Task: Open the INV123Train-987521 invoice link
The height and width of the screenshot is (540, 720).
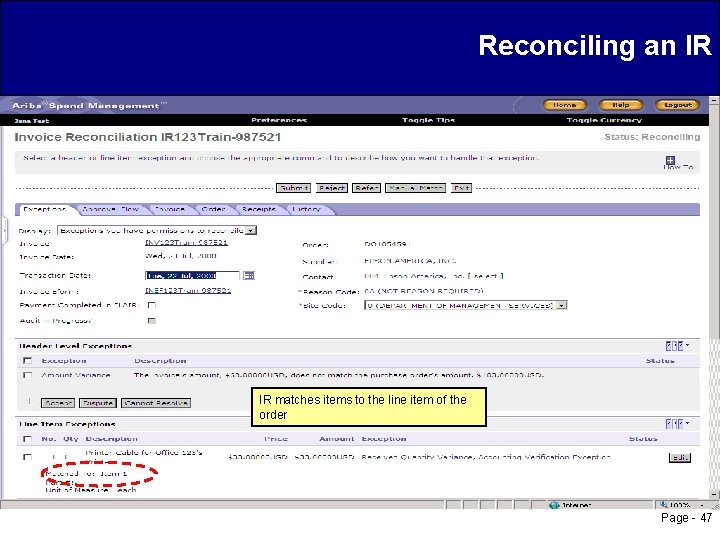Action: pyautogui.click(x=186, y=242)
